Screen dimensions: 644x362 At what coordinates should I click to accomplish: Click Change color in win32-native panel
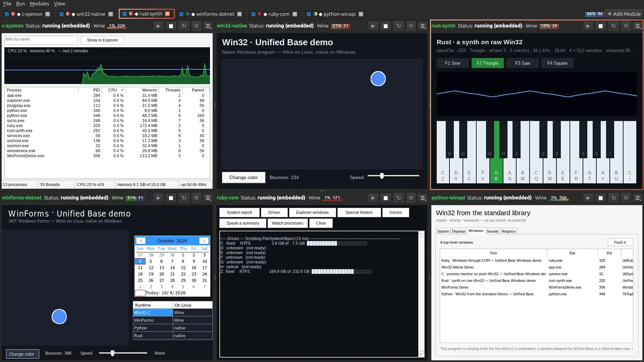pyautogui.click(x=244, y=177)
